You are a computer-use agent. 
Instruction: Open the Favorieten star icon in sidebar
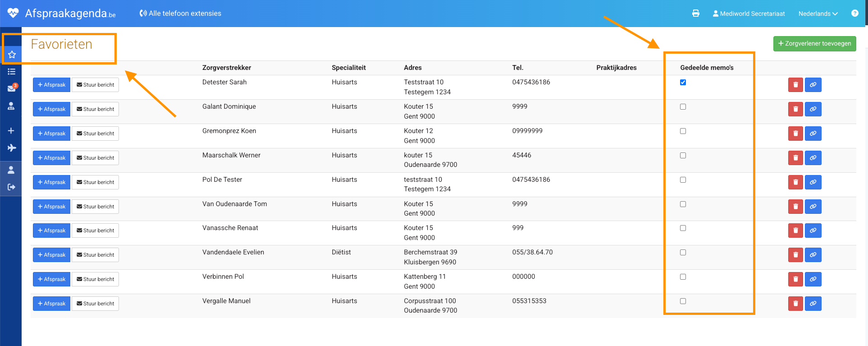(12, 55)
